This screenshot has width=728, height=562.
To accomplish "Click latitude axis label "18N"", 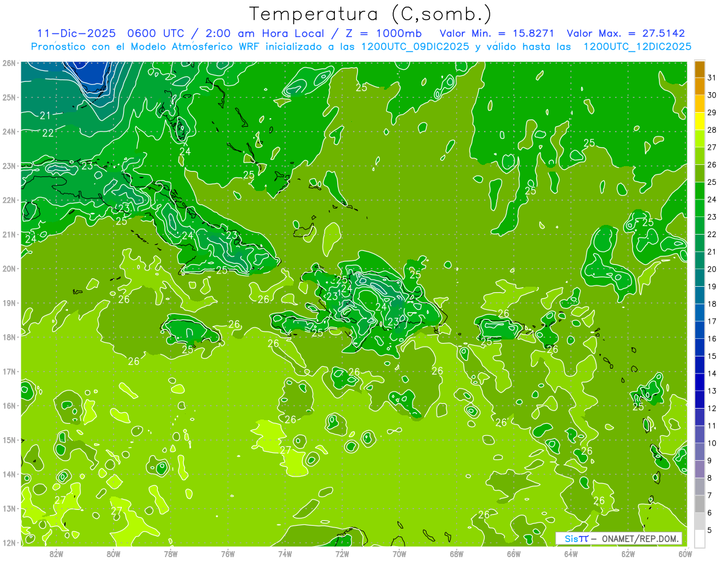I will click(9, 337).
